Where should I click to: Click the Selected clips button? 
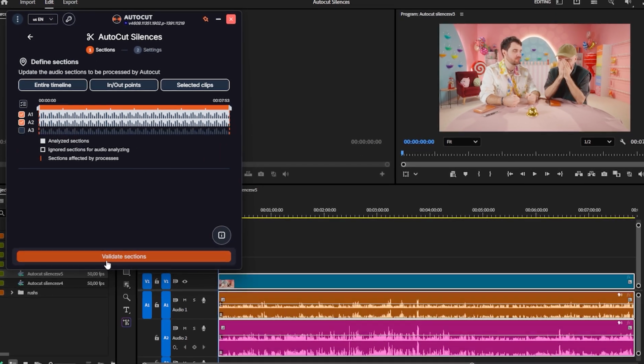pos(195,85)
